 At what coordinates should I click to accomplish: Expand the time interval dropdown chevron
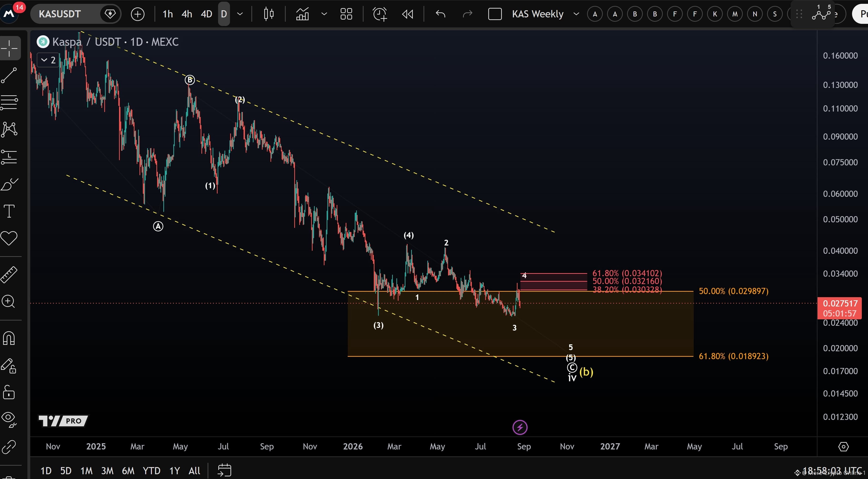[x=240, y=14]
